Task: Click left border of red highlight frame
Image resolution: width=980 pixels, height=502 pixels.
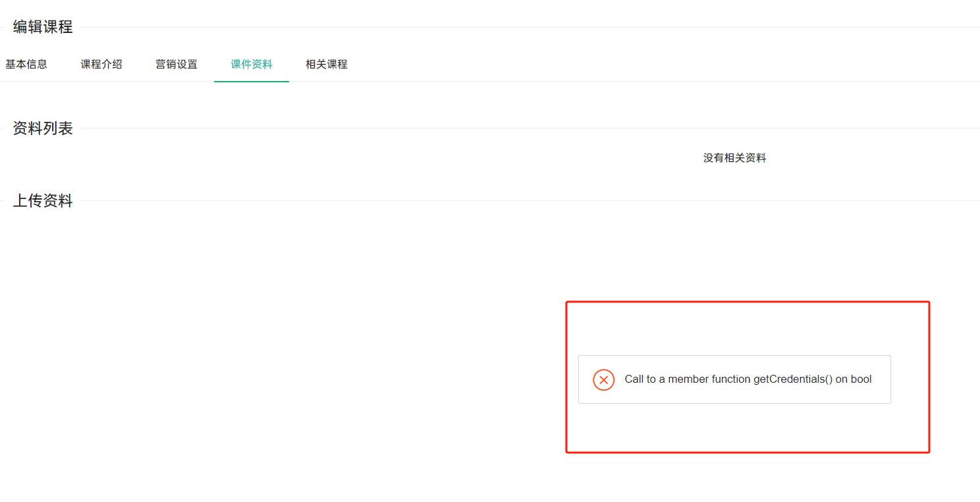Action: click(567, 377)
